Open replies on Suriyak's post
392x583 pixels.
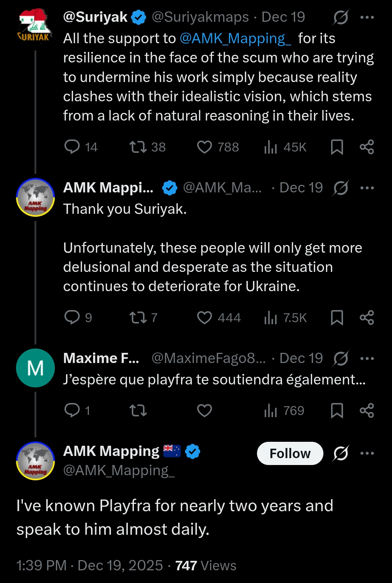72,147
